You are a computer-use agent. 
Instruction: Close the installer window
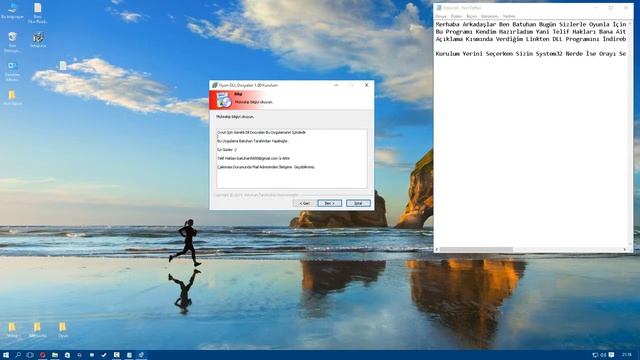tap(366, 85)
